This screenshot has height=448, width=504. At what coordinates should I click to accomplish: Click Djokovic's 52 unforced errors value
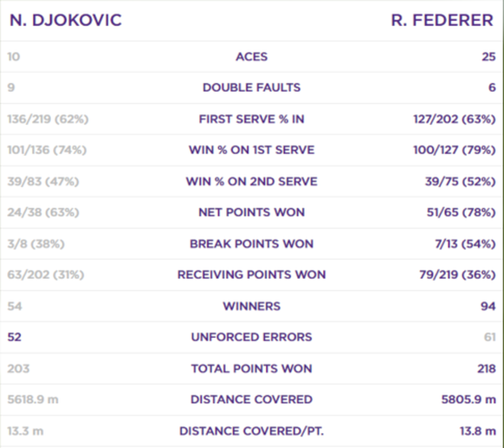(x=15, y=337)
